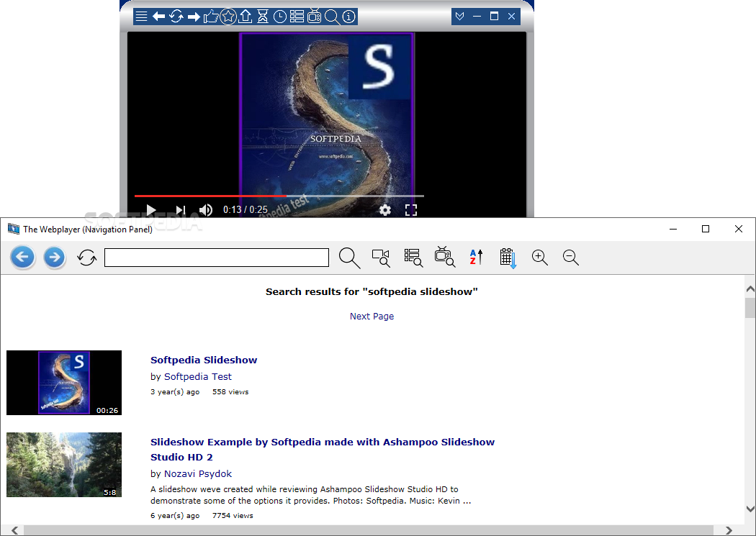Open the Ashampoo Slideshow Studio HD 2 title link
This screenshot has width=756, height=536.
[x=323, y=450]
